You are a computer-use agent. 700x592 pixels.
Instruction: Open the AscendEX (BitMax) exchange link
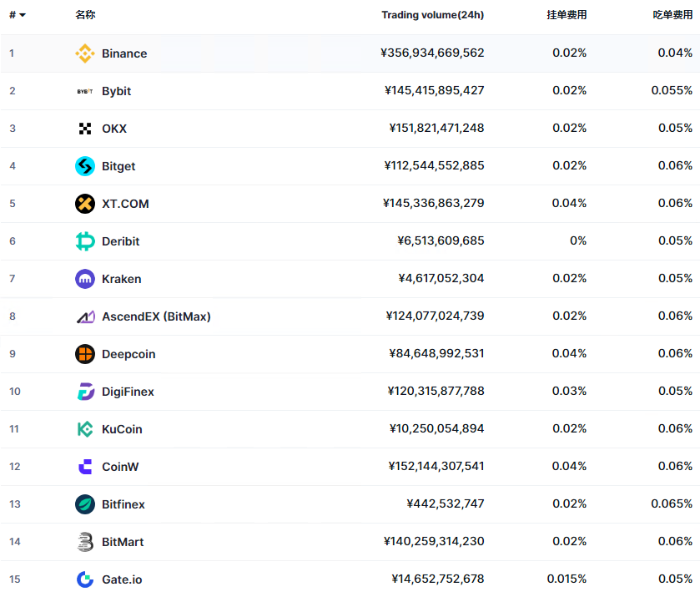[x=156, y=316]
